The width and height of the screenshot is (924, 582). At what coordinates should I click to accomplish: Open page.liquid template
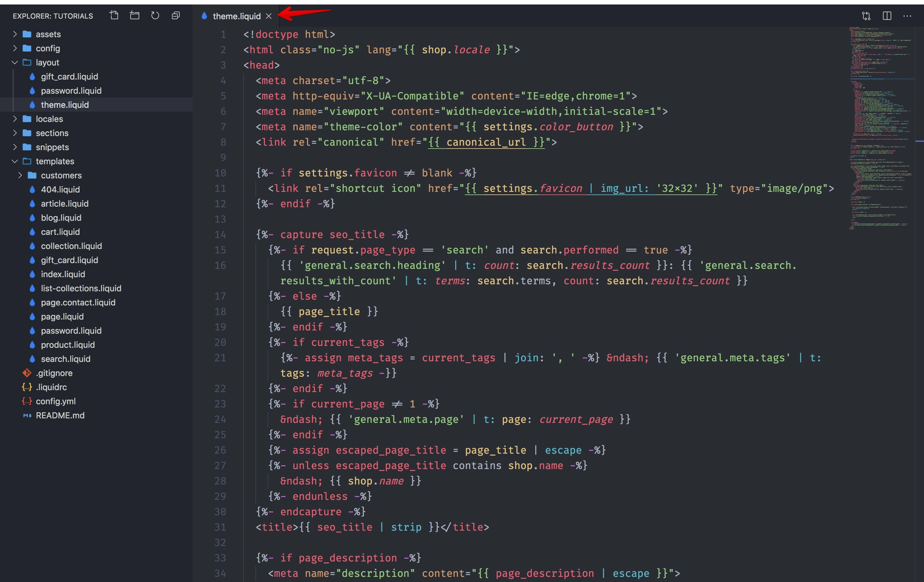(96, 317)
